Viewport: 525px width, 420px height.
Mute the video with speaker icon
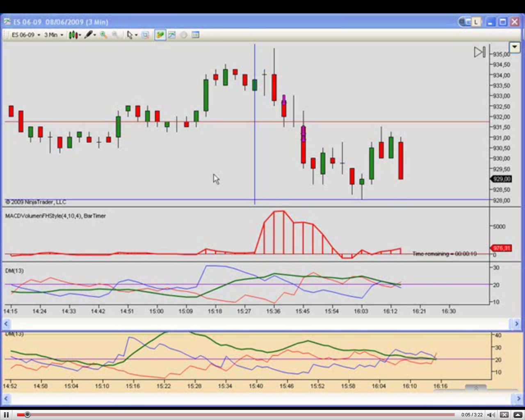(491, 415)
